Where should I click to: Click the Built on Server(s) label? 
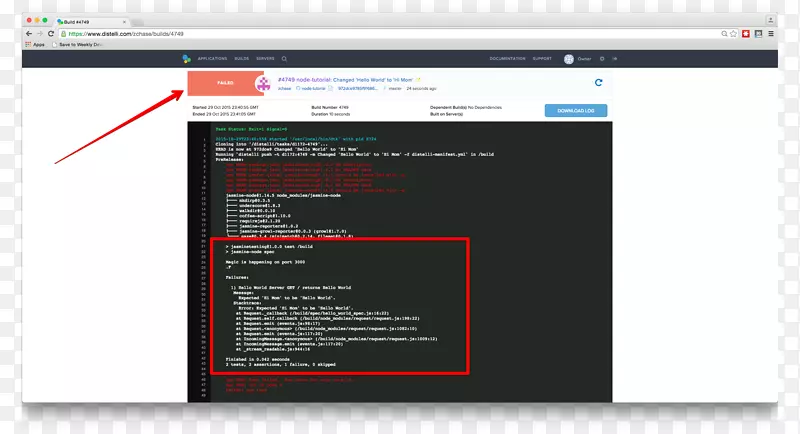pyautogui.click(x=446, y=114)
